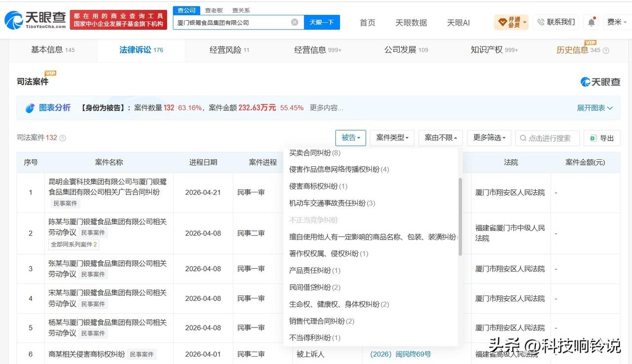Click the 更多内容... link in chart analysis
This screenshot has width=632, height=364.
326,108
